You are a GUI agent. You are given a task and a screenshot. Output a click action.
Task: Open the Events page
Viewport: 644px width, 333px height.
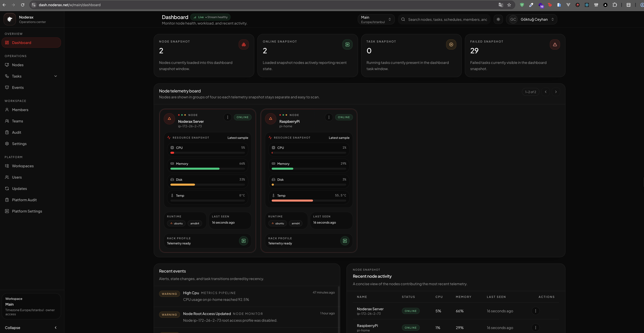31,87
